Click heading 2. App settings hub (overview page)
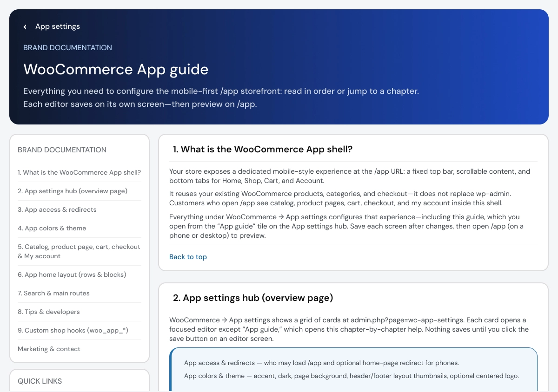This screenshot has height=392, width=558. [253, 298]
